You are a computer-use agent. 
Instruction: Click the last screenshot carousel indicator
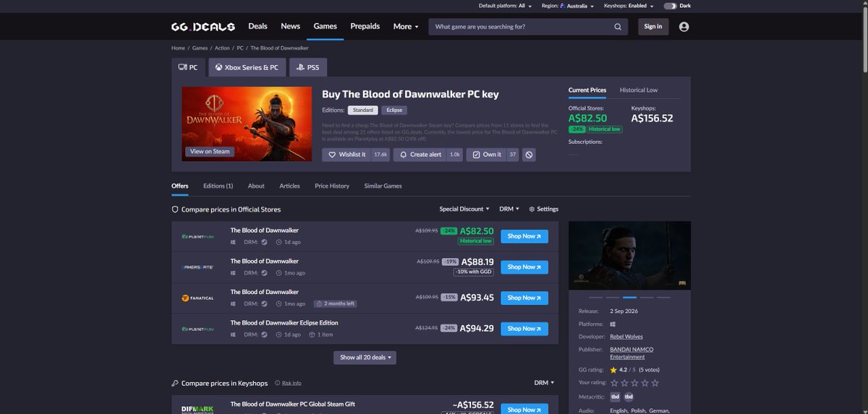click(663, 297)
